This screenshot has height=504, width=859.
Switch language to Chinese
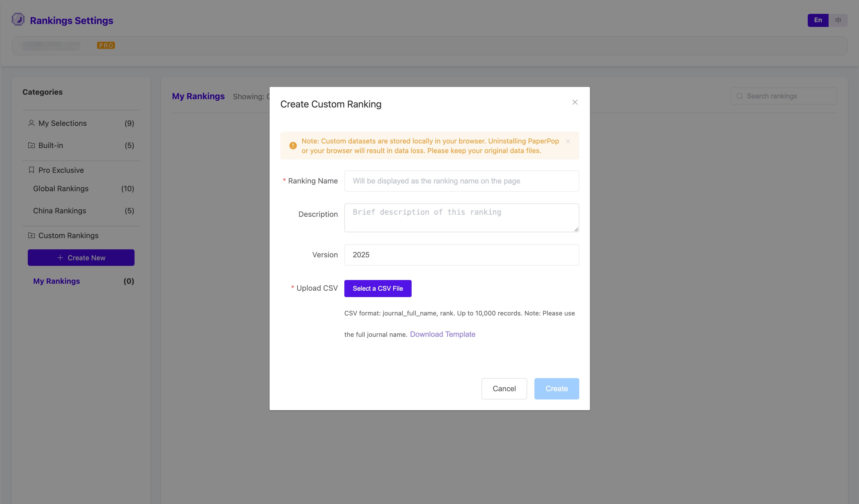click(x=838, y=20)
